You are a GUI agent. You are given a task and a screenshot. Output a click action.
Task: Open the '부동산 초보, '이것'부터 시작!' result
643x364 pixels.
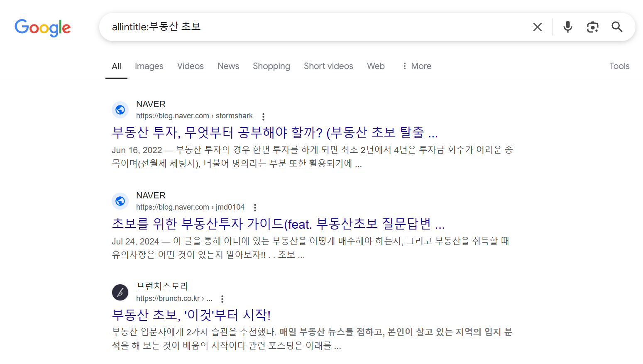[191, 315]
